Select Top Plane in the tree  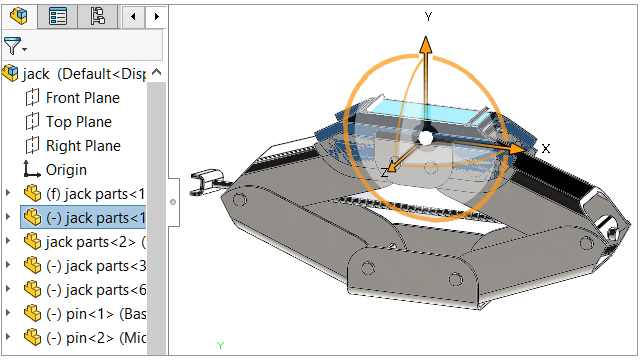click(x=78, y=122)
